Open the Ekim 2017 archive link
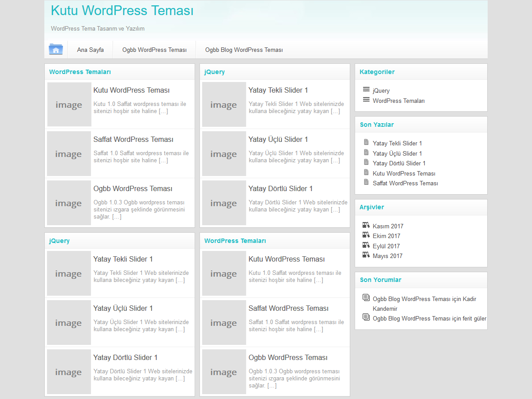Image resolution: width=532 pixels, height=399 pixels. click(x=386, y=236)
